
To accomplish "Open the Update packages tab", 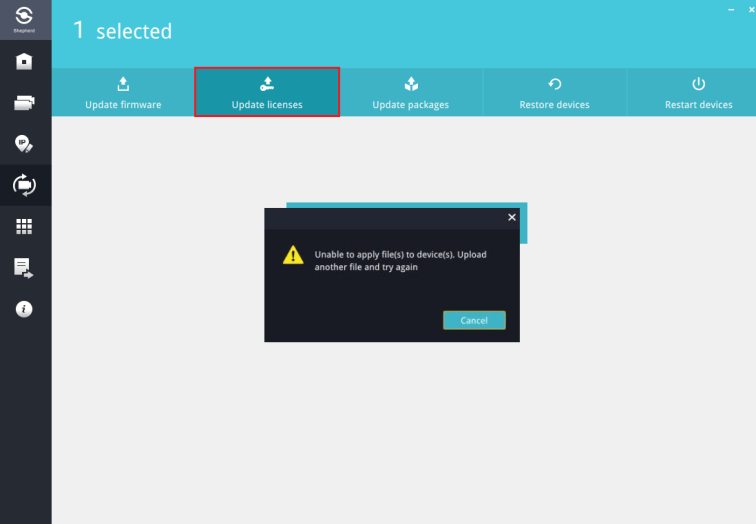I will 410,93.
